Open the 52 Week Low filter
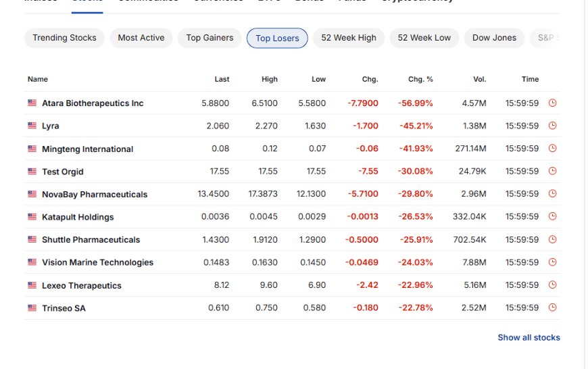This screenshot has height=369, width=588. [424, 38]
